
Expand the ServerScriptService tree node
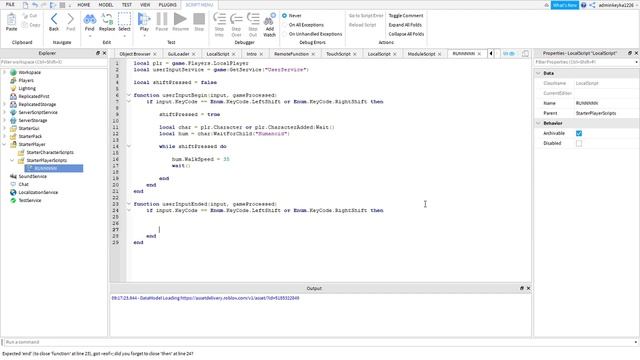click(x=4, y=112)
